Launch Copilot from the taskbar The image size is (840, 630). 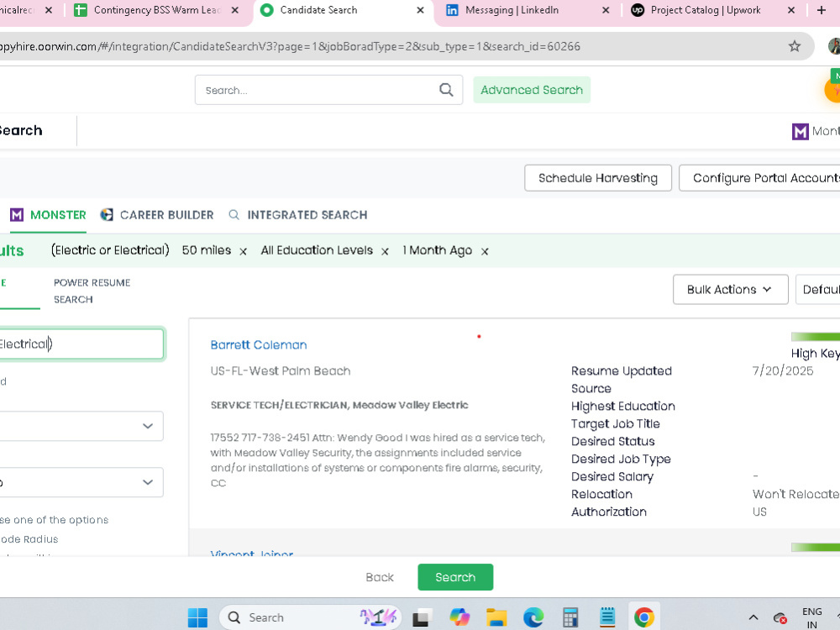point(459,617)
